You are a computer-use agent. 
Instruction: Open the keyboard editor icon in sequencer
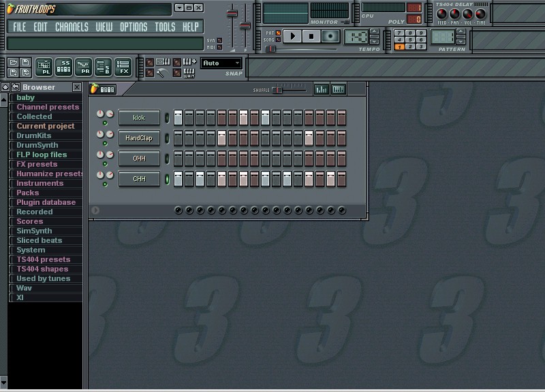338,90
